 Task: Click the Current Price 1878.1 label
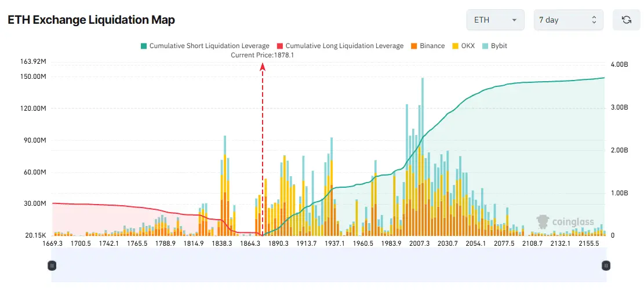(263, 55)
